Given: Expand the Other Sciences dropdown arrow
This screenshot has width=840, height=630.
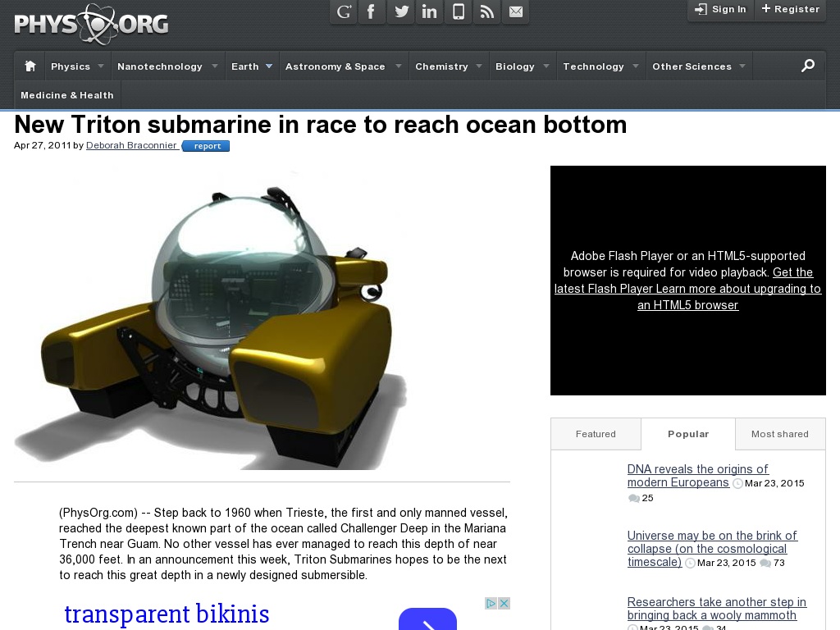Looking at the screenshot, I should 742,66.
